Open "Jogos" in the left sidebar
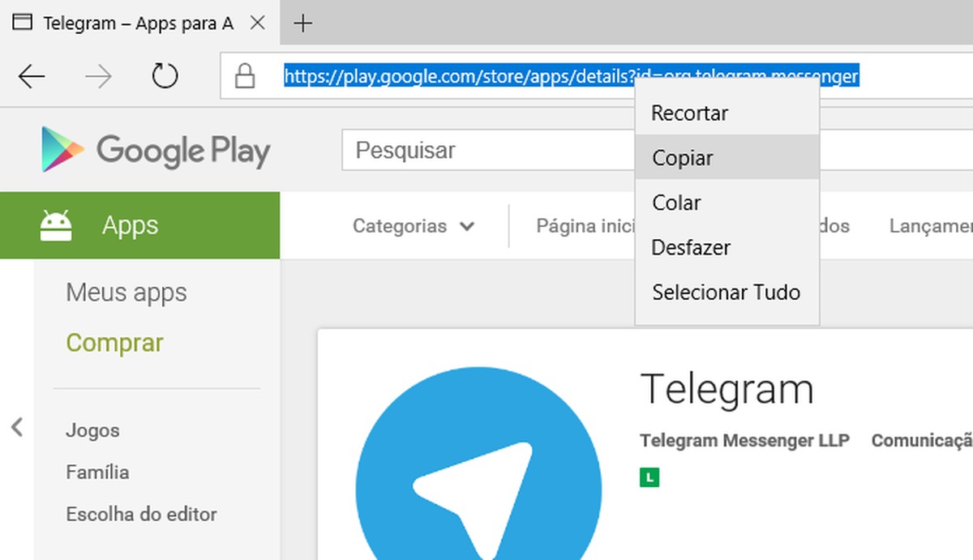The width and height of the screenshot is (973, 560). click(x=92, y=430)
